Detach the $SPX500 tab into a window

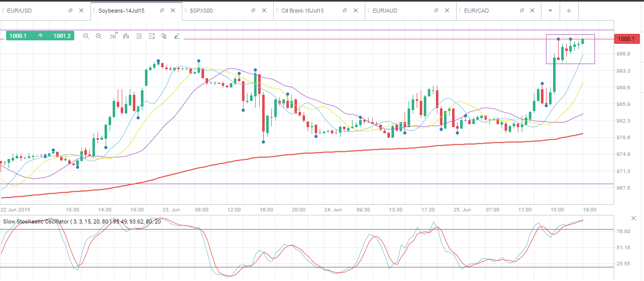[x=253, y=11]
